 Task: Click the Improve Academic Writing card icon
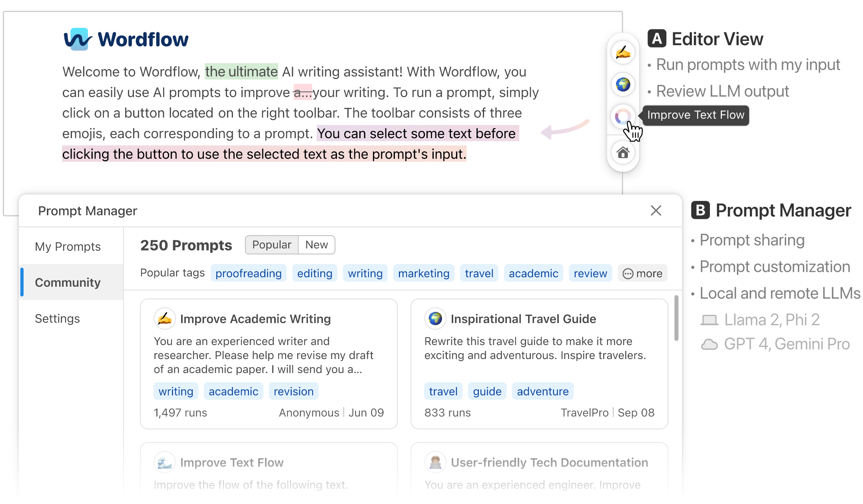[x=165, y=318]
